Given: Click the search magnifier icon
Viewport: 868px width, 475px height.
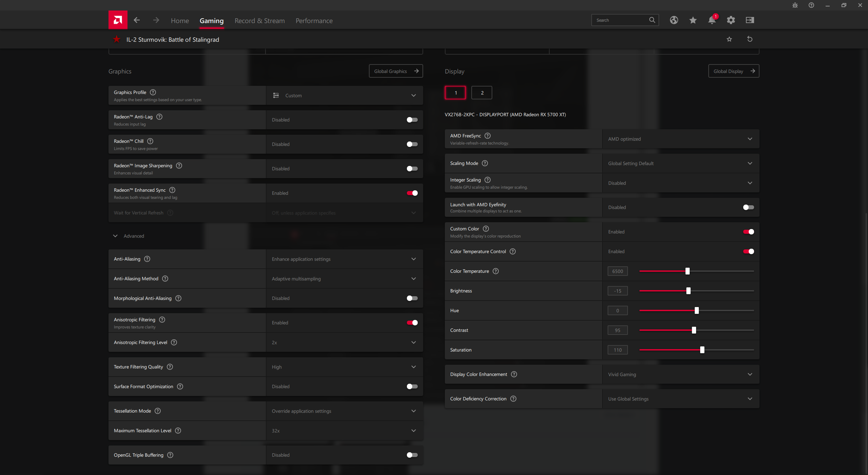Looking at the screenshot, I should 652,20.
